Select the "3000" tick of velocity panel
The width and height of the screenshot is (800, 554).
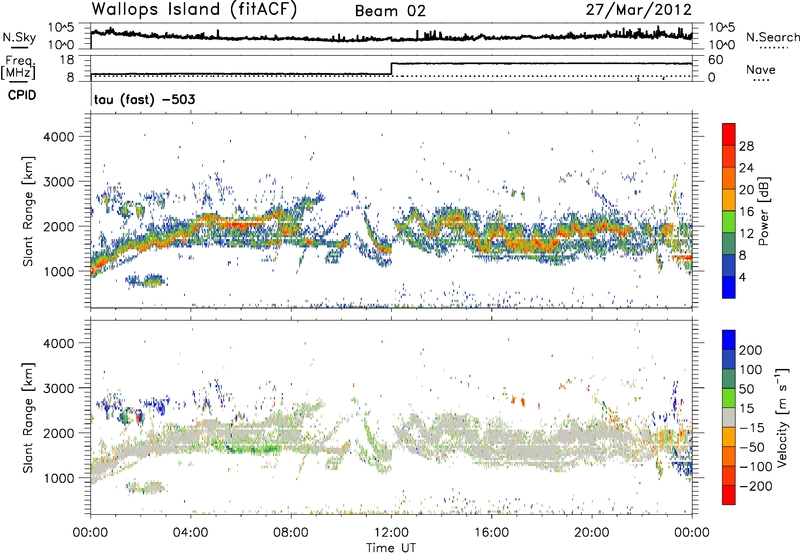(58, 388)
